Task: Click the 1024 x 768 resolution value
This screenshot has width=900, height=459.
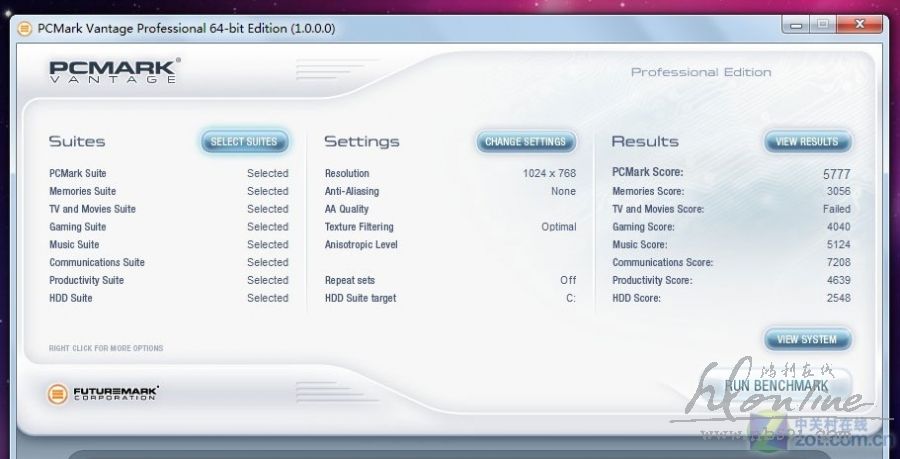Action: pyautogui.click(x=549, y=173)
